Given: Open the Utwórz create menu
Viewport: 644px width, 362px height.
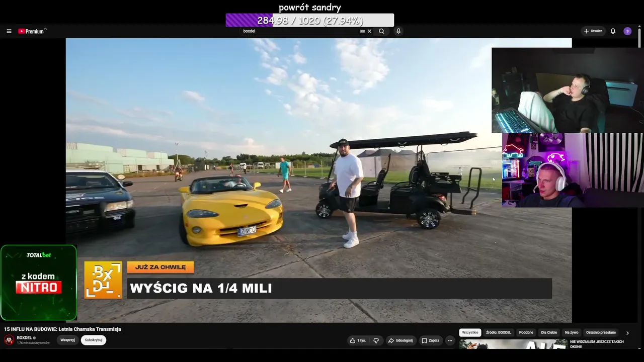Looking at the screenshot, I should tap(593, 31).
